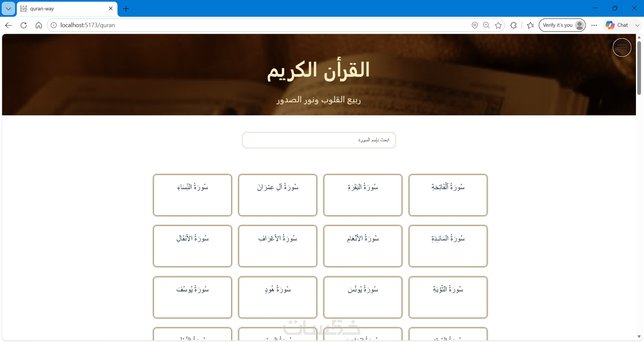View site information for localhost
The width and height of the screenshot is (644, 342).
[x=54, y=25]
